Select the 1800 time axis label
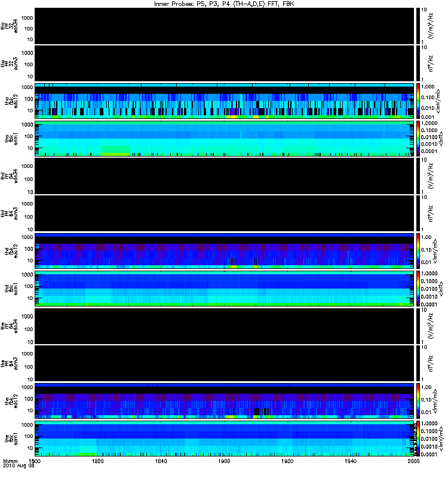The height and width of the screenshot is (478, 448). [x=35, y=461]
